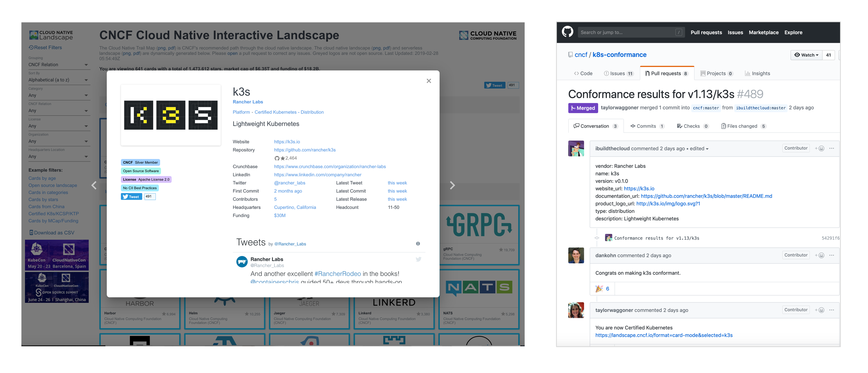Close the k3s detail modal
Viewport: 868px width, 373px height.
[429, 81]
